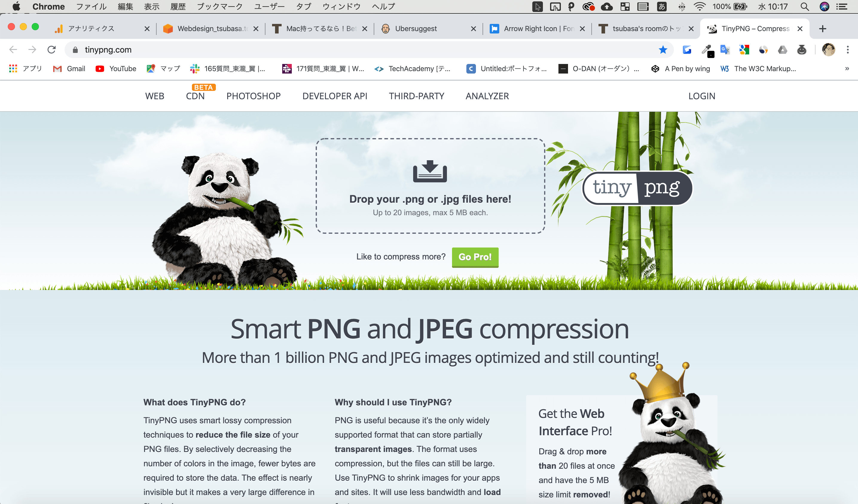Image resolution: width=858 pixels, height=504 pixels.
Task: Open the YouTube bookmark
Action: pyautogui.click(x=116, y=69)
